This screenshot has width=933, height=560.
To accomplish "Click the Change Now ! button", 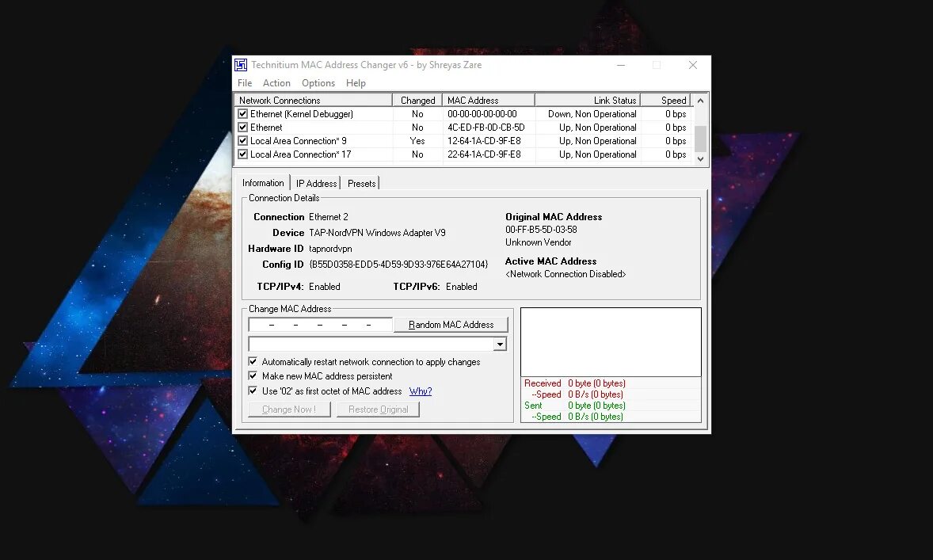I will point(289,410).
